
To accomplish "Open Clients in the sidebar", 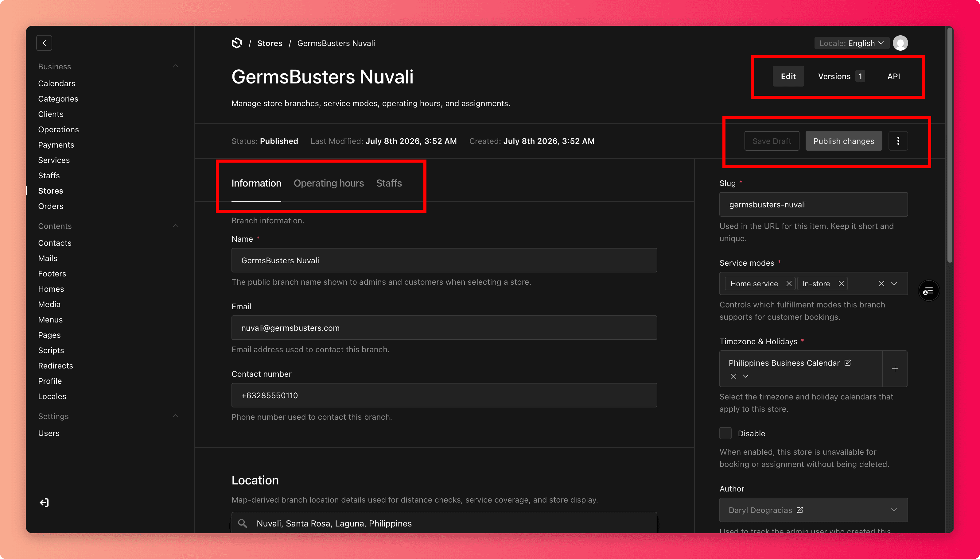I will click(51, 114).
